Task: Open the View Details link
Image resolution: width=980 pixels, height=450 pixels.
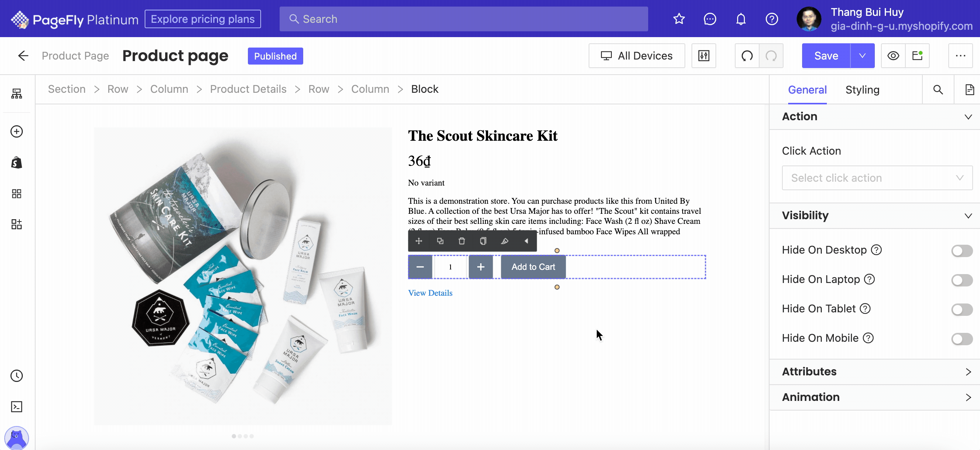Action: coord(430,293)
